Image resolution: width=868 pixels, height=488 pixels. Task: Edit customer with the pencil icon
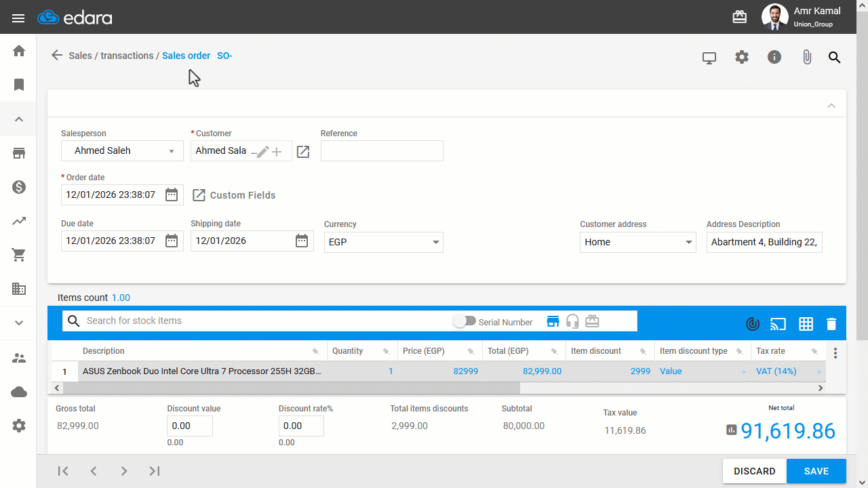pos(263,152)
